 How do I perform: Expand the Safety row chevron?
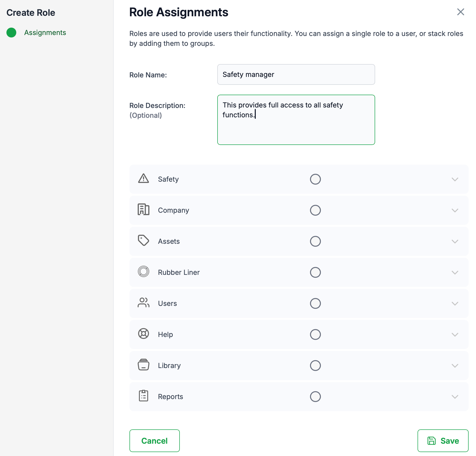click(x=455, y=179)
